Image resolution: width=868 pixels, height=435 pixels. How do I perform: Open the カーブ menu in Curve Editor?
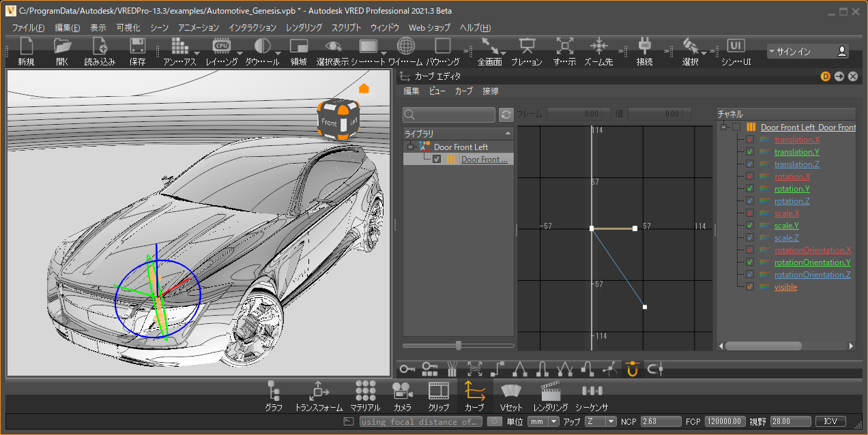pos(463,91)
